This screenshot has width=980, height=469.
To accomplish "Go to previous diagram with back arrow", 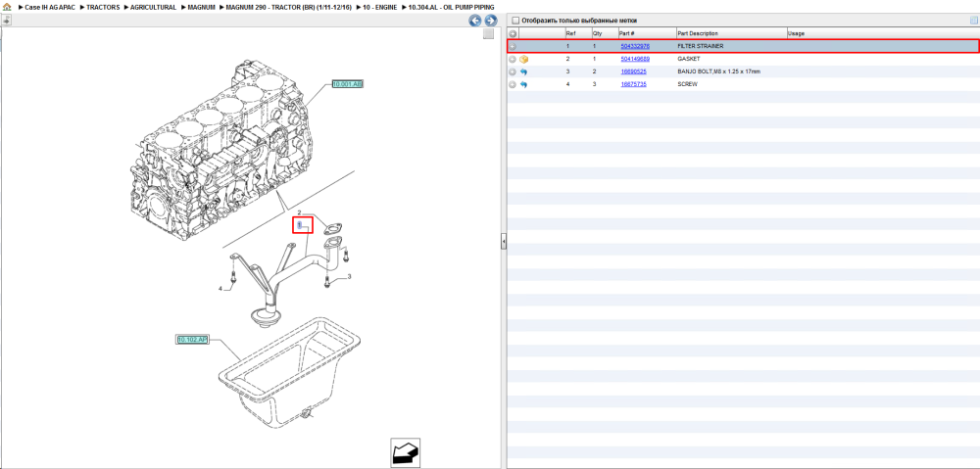I will [475, 21].
